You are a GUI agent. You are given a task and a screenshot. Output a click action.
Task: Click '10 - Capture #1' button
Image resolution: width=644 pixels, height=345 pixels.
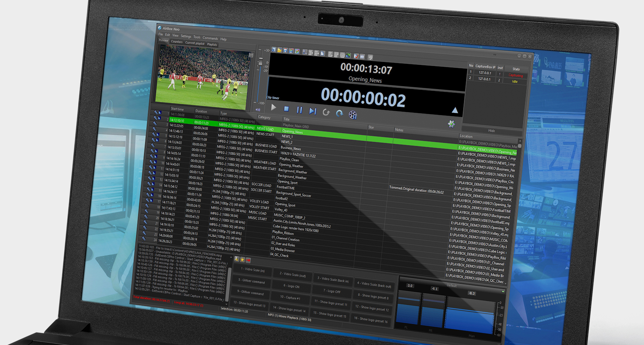tap(290, 298)
